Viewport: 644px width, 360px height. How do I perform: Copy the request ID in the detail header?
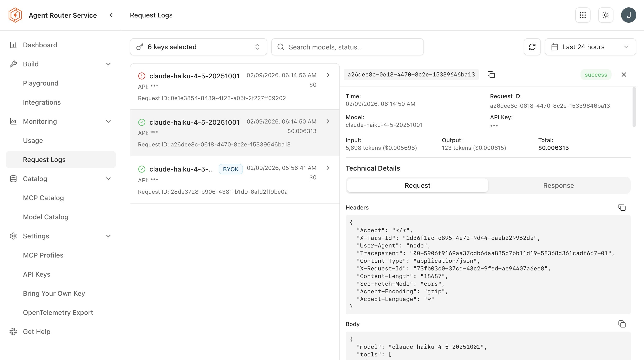[491, 75]
